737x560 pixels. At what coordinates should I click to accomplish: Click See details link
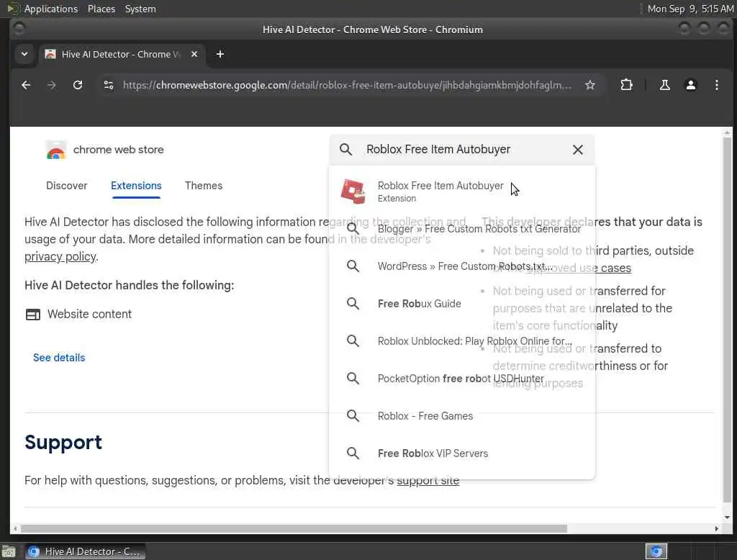(59, 358)
